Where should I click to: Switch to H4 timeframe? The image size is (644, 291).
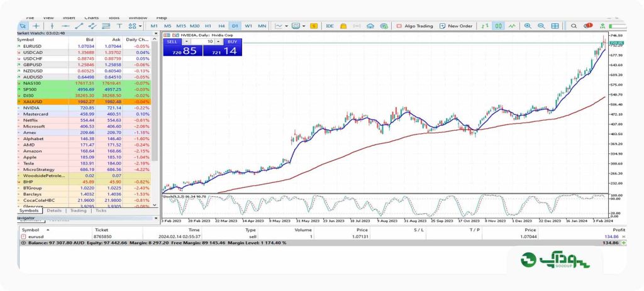click(222, 26)
